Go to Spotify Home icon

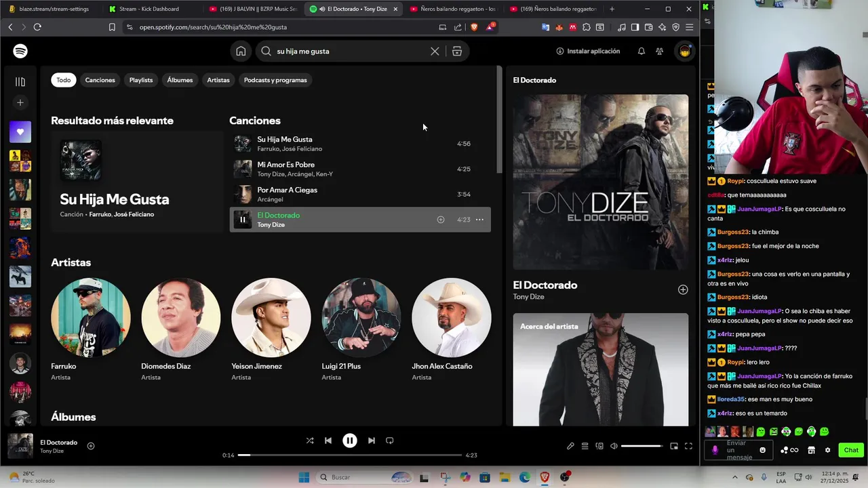point(241,52)
